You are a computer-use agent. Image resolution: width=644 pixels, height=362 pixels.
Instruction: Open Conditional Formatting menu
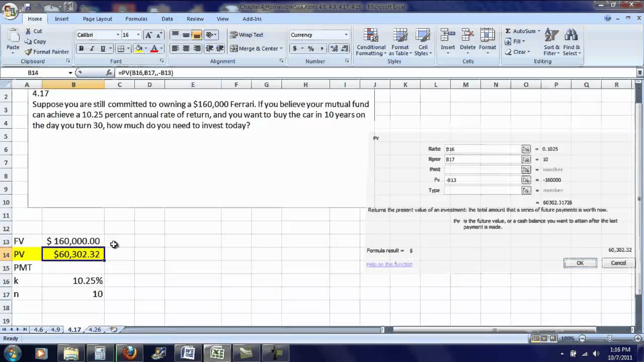(x=371, y=42)
